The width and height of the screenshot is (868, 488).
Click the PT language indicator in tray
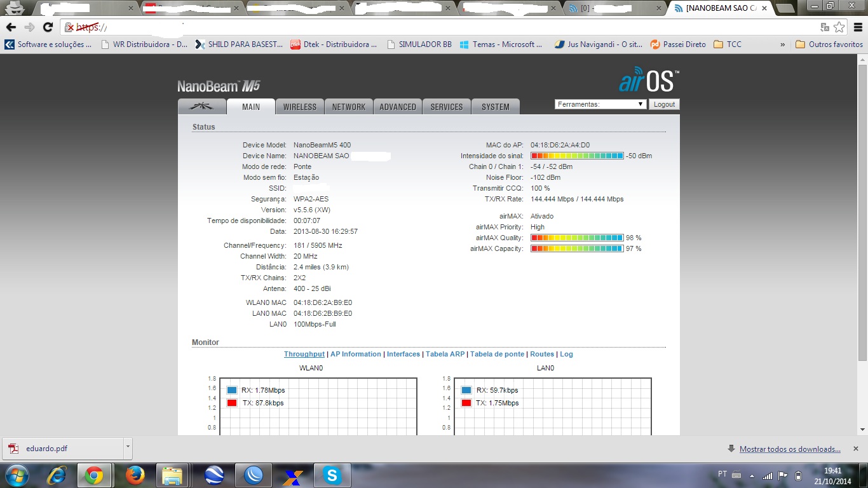722,474
